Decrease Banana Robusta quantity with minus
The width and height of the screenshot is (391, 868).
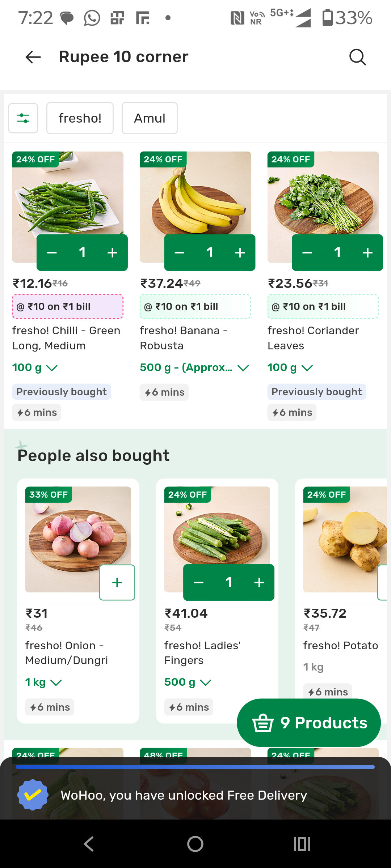pyautogui.click(x=180, y=253)
